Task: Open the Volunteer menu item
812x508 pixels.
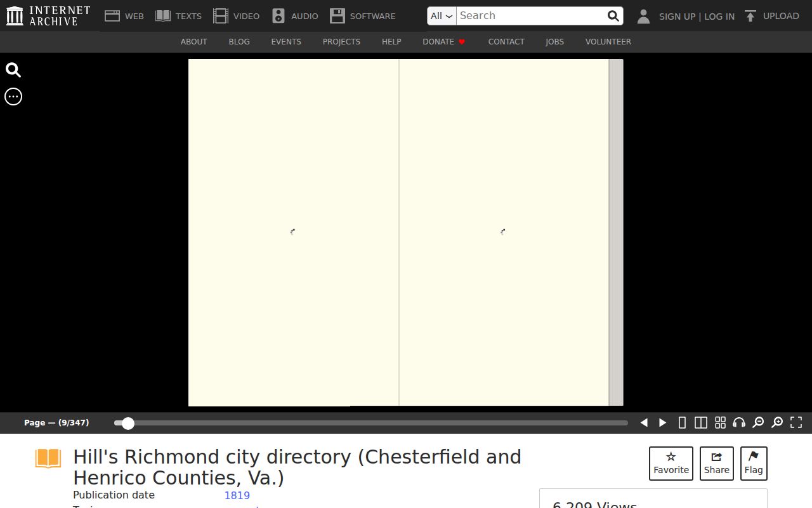Action: (x=608, y=42)
